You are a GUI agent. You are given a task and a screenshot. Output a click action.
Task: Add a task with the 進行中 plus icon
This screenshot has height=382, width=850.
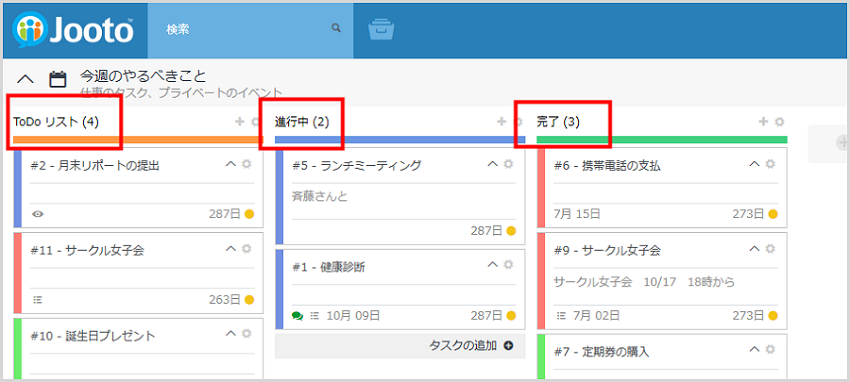tap(501, 121)
